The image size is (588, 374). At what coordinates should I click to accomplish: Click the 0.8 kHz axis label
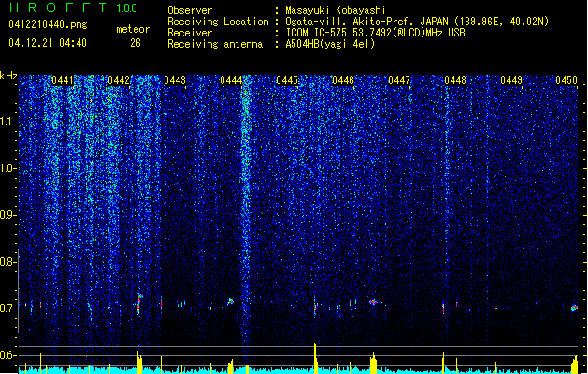coord(7,262)
